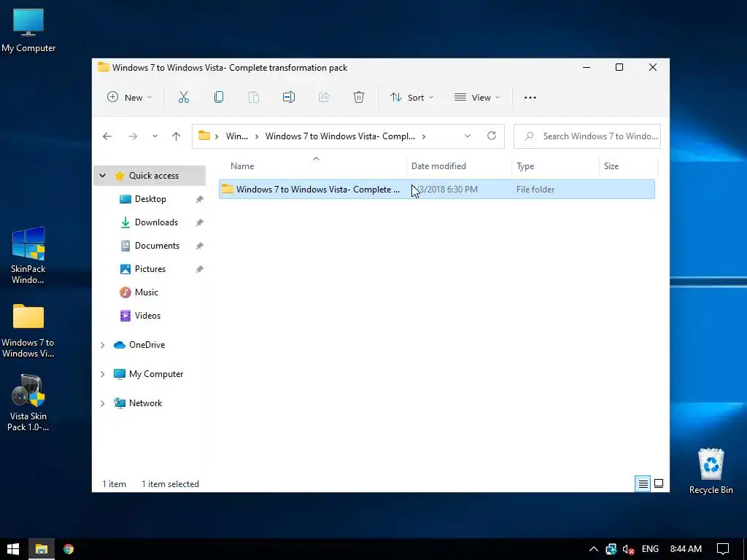Launch Chrome from the taskbar
The width and height of the screenshot is (747, 560).
[69, 549]
